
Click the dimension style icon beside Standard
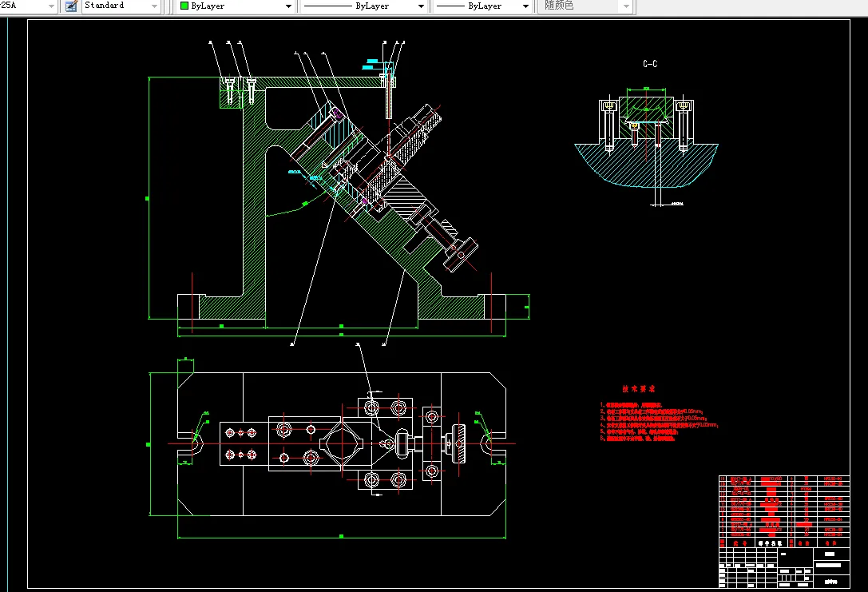pos(71,6)
